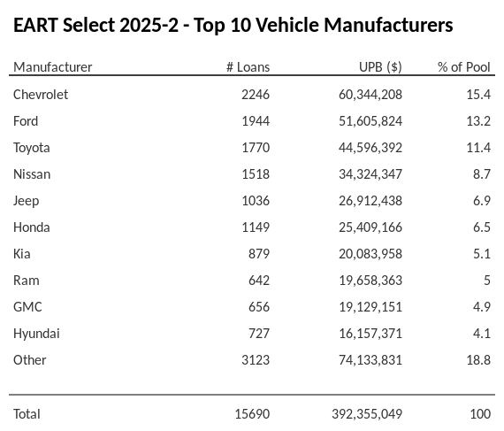Click the pool share 5.1
The width and height of the screenshot is (504, 431).
click(x=482, y=254)
